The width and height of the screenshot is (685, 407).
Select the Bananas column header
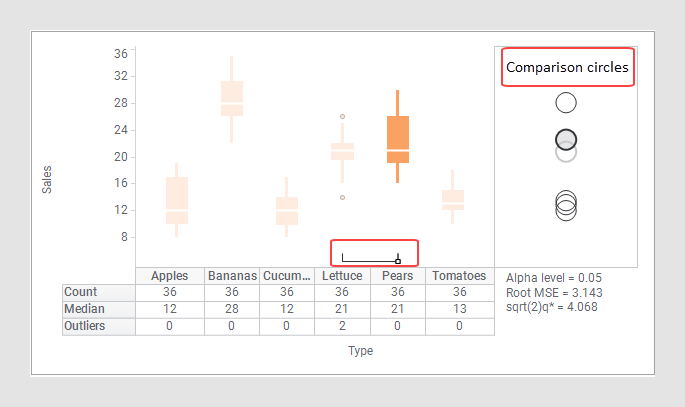(x=232, y=276)
